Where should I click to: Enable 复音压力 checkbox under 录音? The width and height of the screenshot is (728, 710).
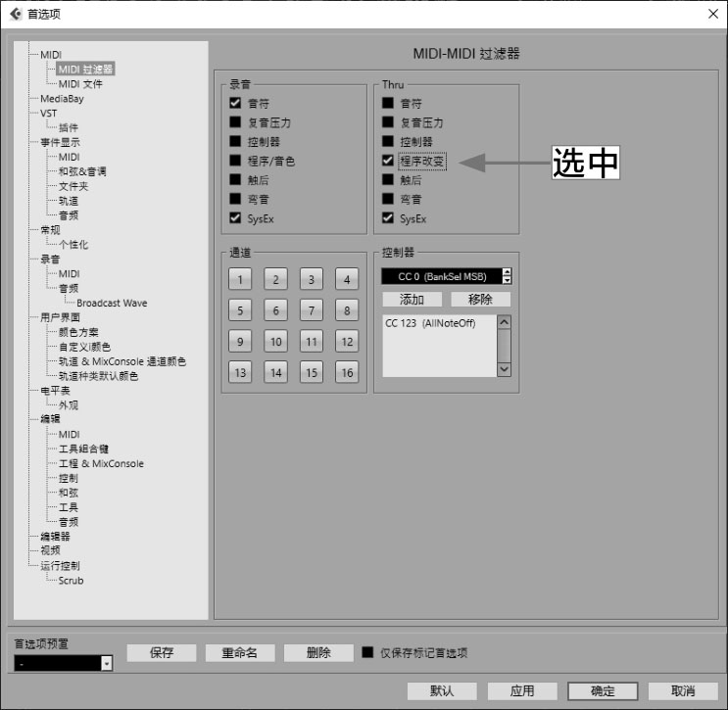235,122
